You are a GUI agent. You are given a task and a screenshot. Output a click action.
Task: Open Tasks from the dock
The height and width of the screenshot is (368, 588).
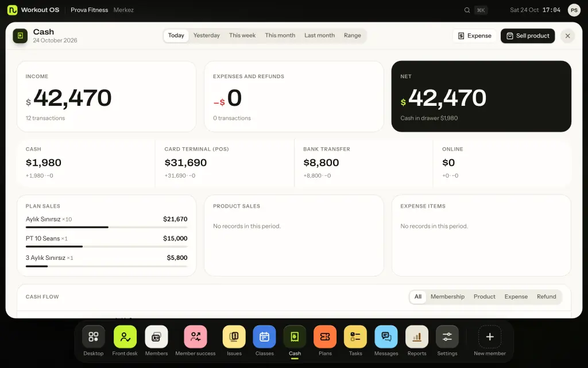pyautogui.click(x=355, y=337)
